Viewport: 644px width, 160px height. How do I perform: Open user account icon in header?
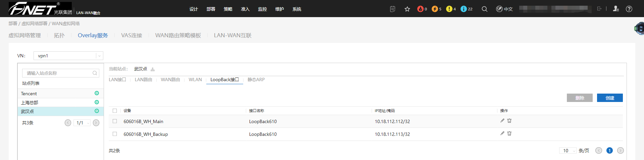(616, 9)
